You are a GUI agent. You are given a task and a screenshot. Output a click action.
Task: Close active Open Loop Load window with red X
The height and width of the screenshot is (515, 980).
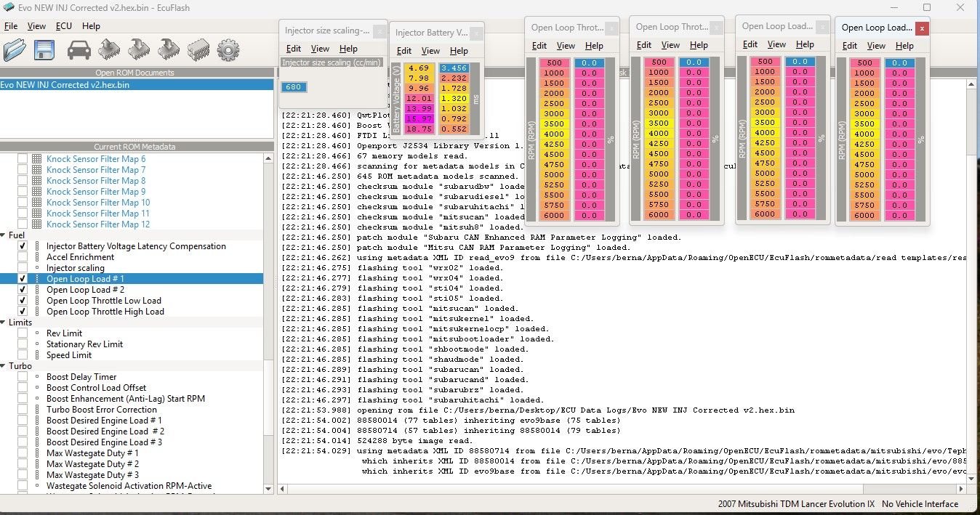click(x=922, y=28)
